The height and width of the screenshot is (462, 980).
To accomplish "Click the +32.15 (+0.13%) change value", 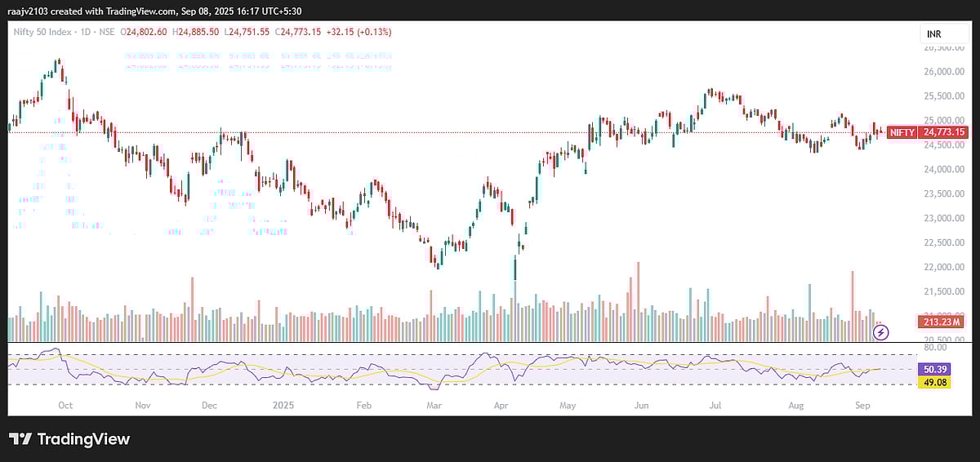I will click(359, 32).
